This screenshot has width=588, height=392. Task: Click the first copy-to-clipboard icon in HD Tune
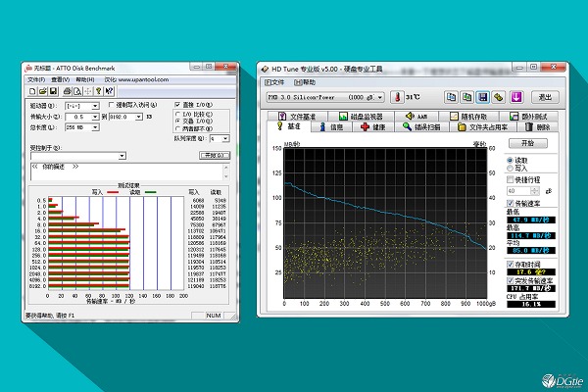click(451, 97)
